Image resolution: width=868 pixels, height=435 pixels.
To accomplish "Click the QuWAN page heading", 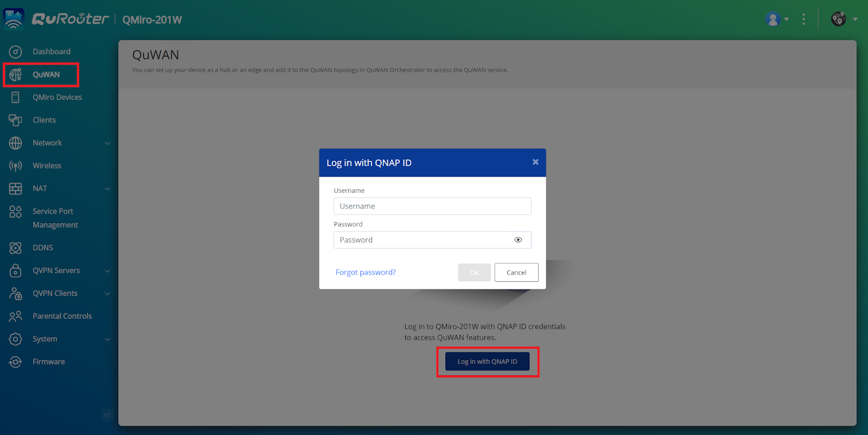I will click(x=156, y=55).
